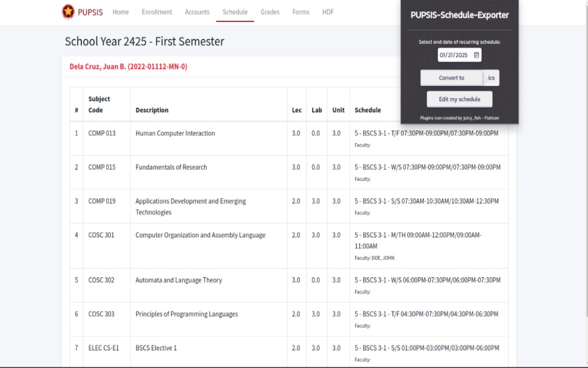Open the calendar picker icon in date field
This screenshot has width=588, height=368.
476,55
